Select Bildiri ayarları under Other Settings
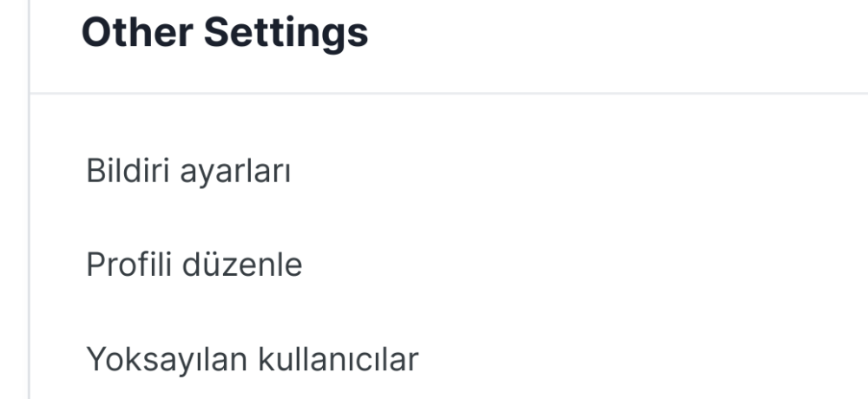Viewport: 868px width, 399px height. (x=187, y=171)
